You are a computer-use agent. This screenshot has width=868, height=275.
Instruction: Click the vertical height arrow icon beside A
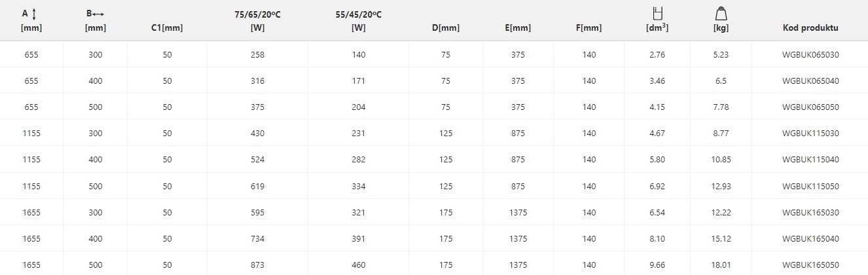pyautogui.click(x=34, y=13)
